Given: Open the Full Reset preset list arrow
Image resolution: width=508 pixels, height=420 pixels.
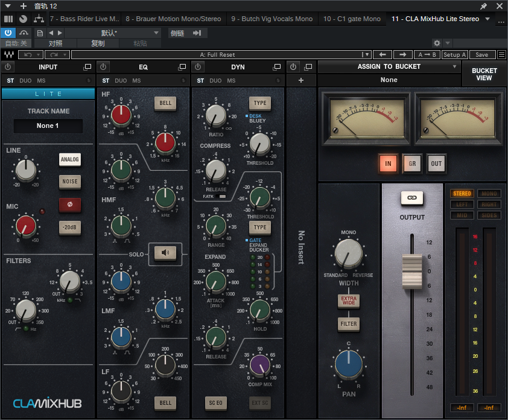Looking at the screenshot, I should (366, 55).
